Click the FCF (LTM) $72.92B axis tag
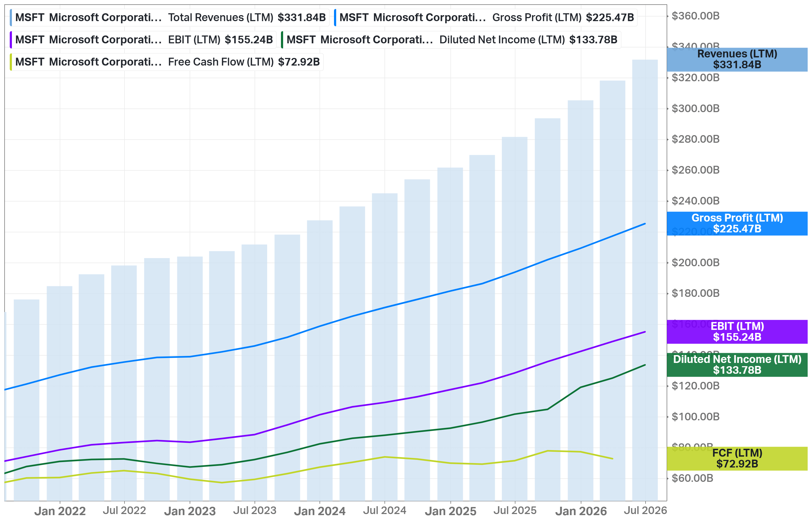The image size is (812, 520). click(x=737, y=459)
